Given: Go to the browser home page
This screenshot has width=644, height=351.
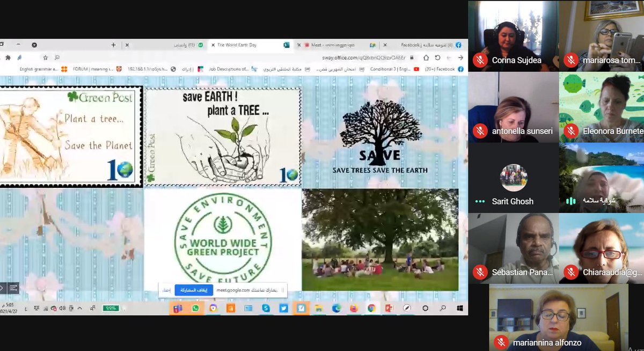Looking at the screenshot, I should [x=426, y=57].
